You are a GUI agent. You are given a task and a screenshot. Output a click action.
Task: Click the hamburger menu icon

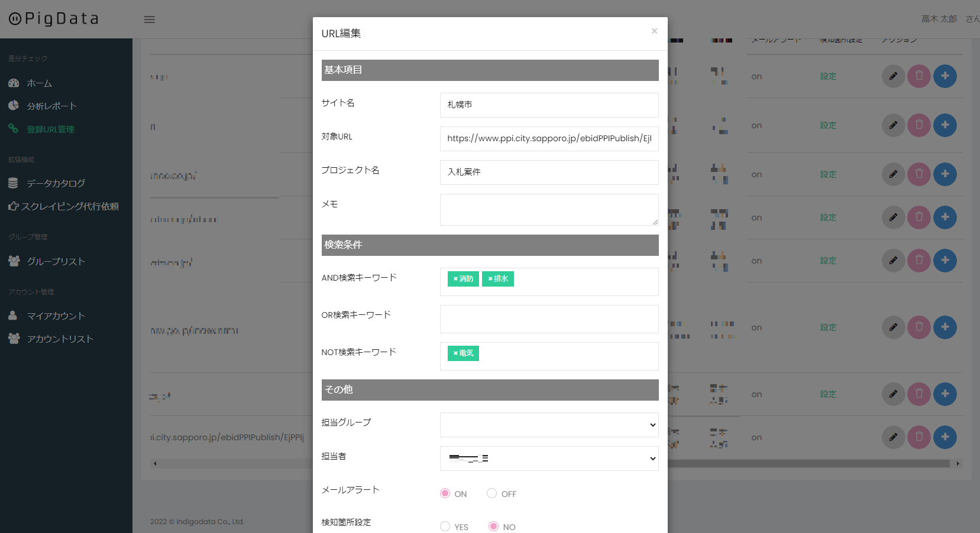click(150, 19)
